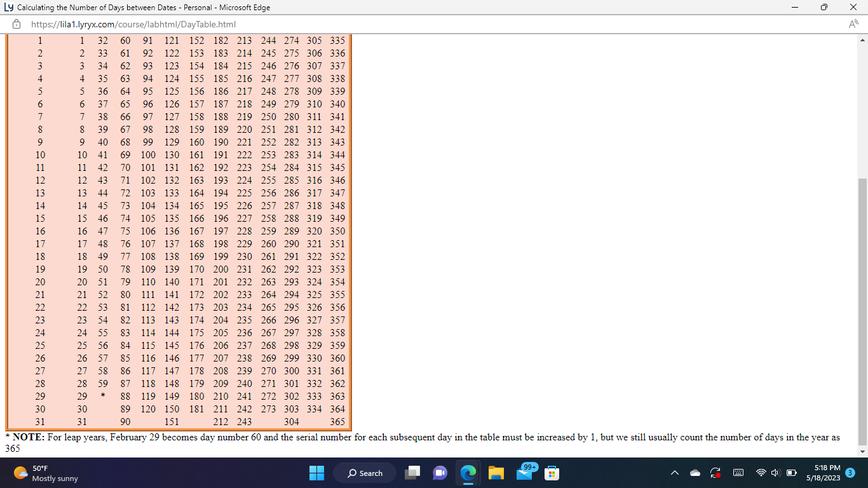Open the touch keyboard tray icon

(x=738, y=473)
